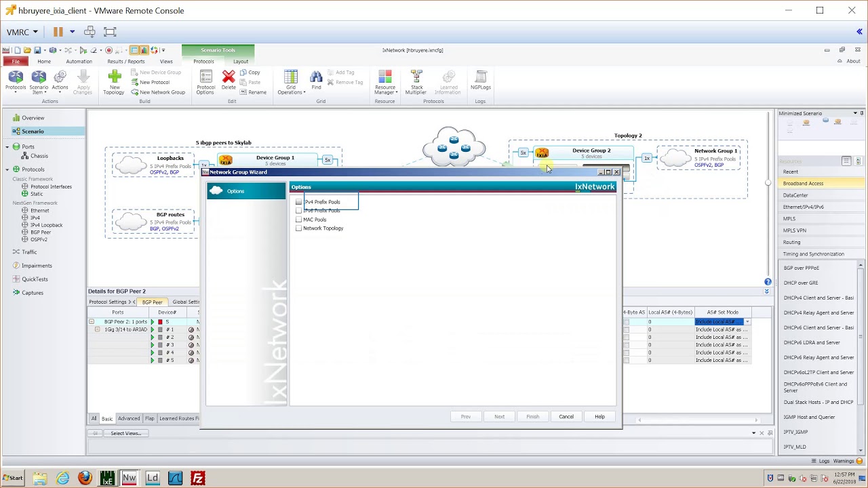Click New Protocol in Build group
The height and width of the screenshot is (488, 868).
(151, 82)
